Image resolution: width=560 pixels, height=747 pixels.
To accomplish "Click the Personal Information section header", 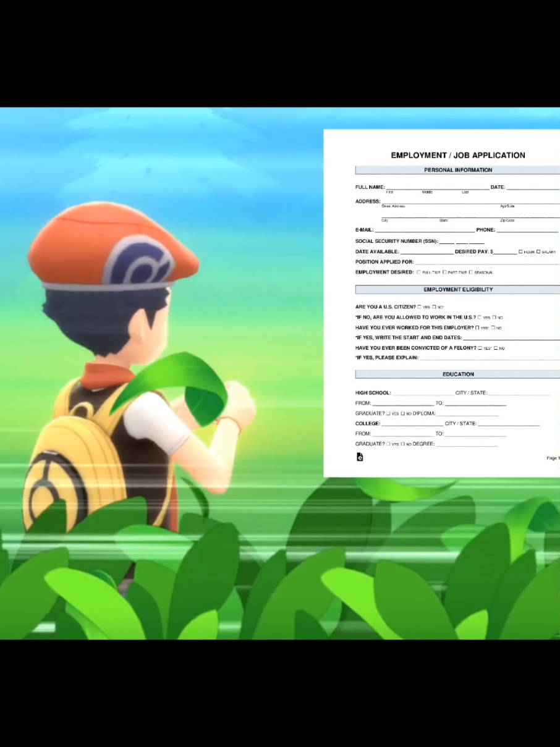I will [x=458, y=170].
